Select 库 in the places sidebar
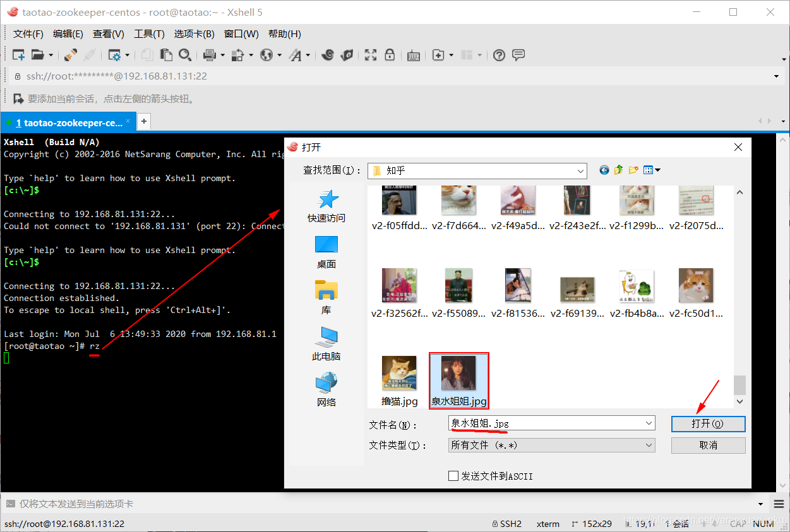The height and width of the screenshot is (532, 790). (326, 298)
